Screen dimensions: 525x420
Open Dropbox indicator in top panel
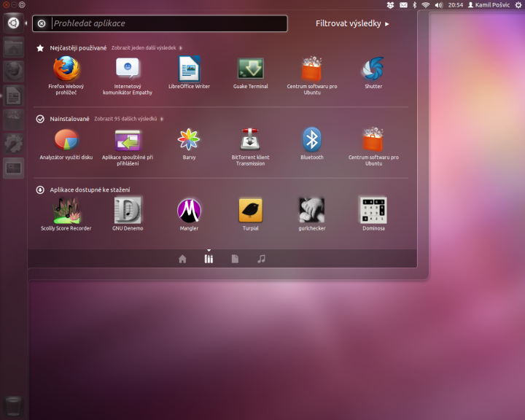pyautogui.click(x=390, y=5)
